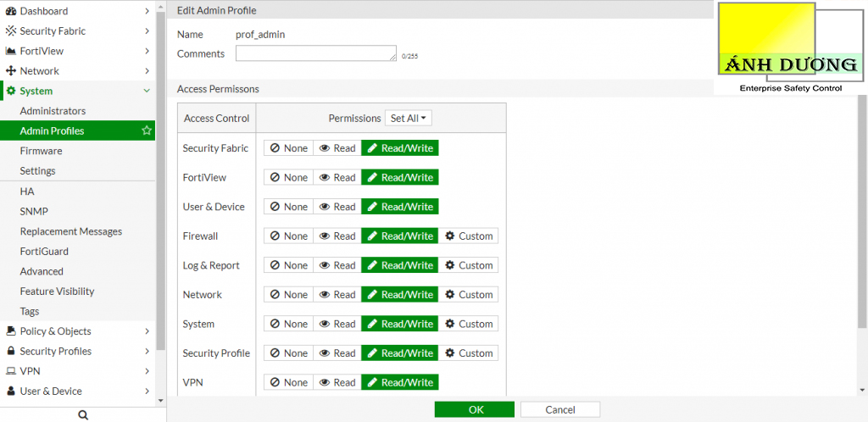This screenshot has height=422, width=868.
Task: Expand the VPN menu chevron
Action: [x=147, y=371]
